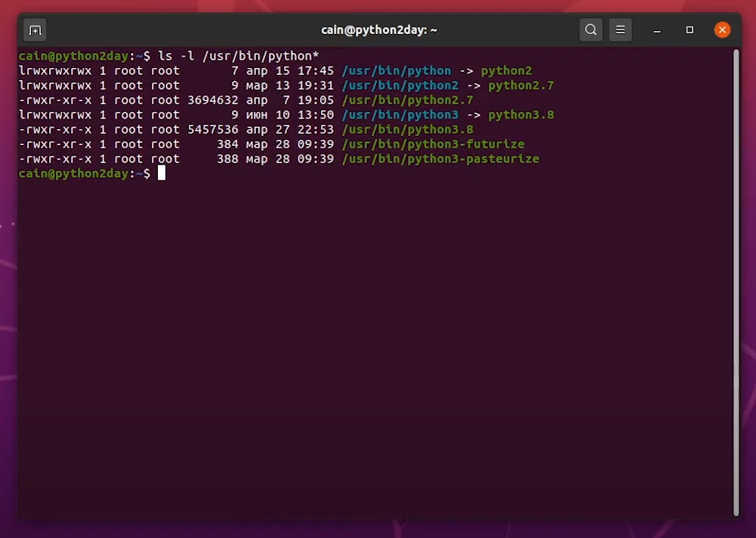Viewport: 756px width, 538px height.
Task: Click the file size 3694632
Action: 213,100
